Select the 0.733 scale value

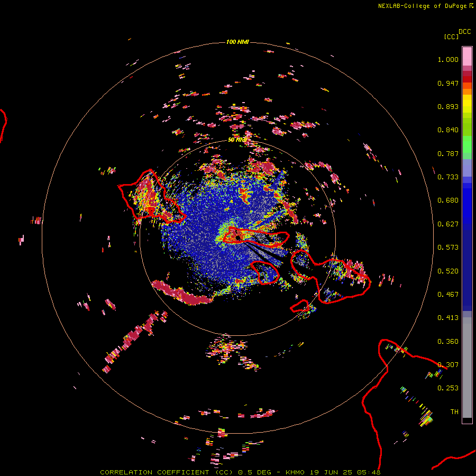click(448, 177)
